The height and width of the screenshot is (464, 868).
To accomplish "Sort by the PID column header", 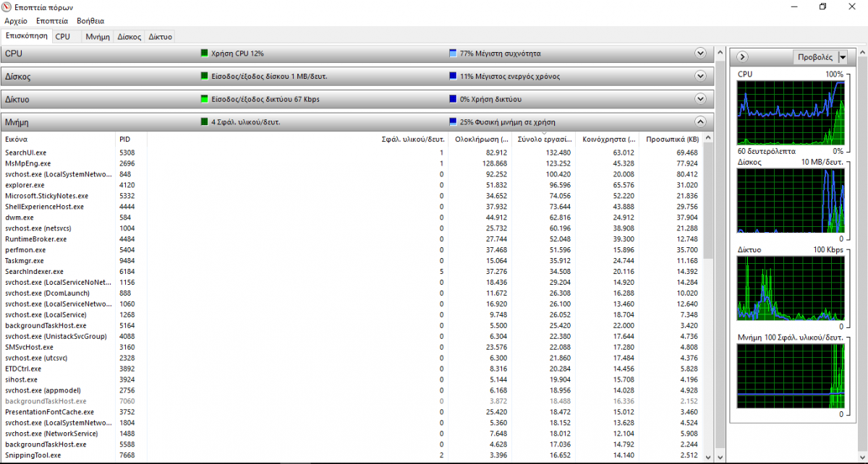I will [x=132, y=139].
